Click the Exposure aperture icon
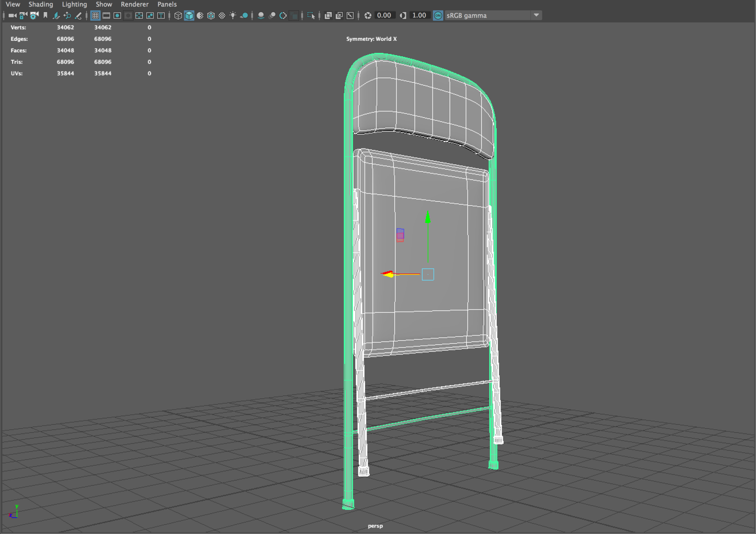Image resolution: width=756 pixels, height=534 pixels. tap(368, 15)
